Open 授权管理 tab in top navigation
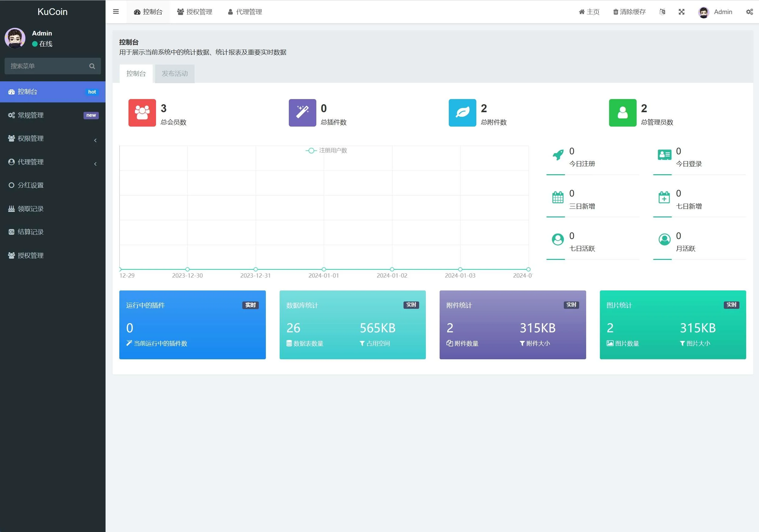Screen dimensions: 759x532 pyautogui.click(x=195, y=12)
